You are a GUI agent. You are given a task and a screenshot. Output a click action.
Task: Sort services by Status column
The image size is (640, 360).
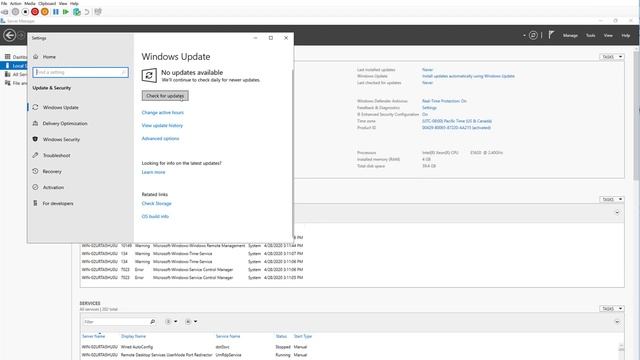click(281, 336)
